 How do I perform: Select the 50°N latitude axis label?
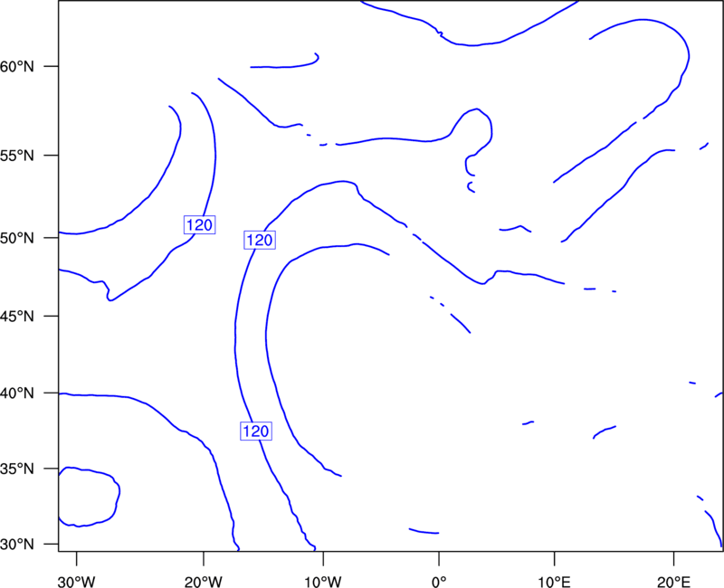tap(17, 238)
